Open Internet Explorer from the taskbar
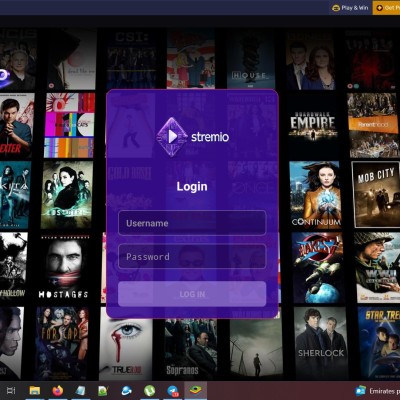The height and width of the screenshot is (400, 400). pos(126,391)
